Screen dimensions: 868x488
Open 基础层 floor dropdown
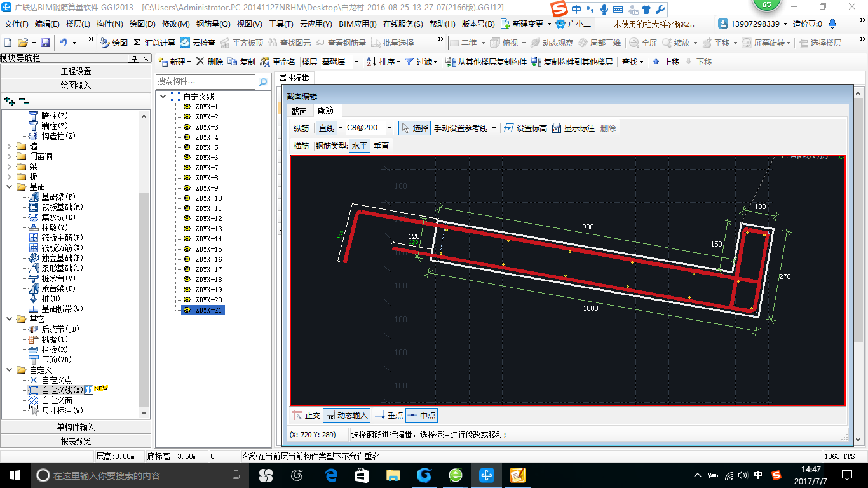356,62
